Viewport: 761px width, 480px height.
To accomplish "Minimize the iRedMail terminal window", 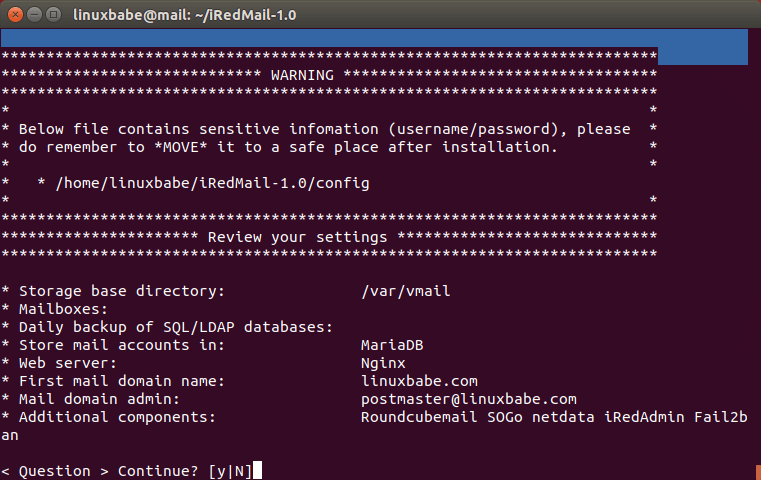I will (x=33, y=15).
